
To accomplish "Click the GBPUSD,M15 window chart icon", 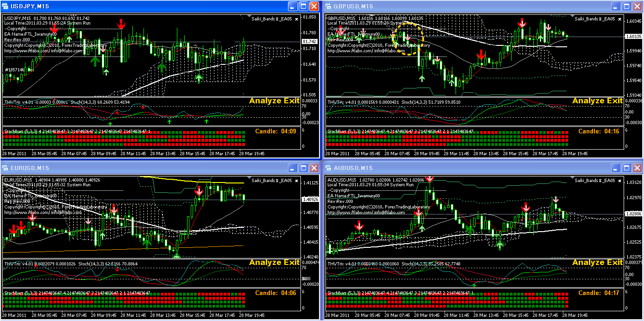I will click(x=328, y=6).
